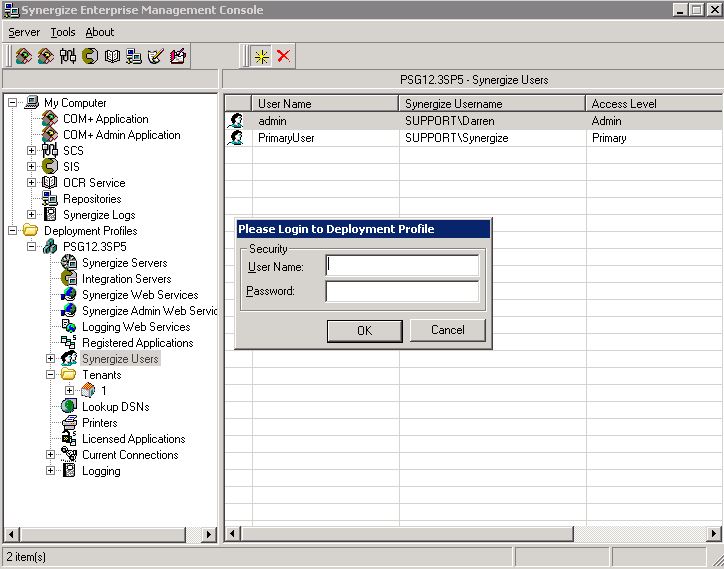
Task: Select Synergize Admin Web Services tree item
Action: pos(150,311)
